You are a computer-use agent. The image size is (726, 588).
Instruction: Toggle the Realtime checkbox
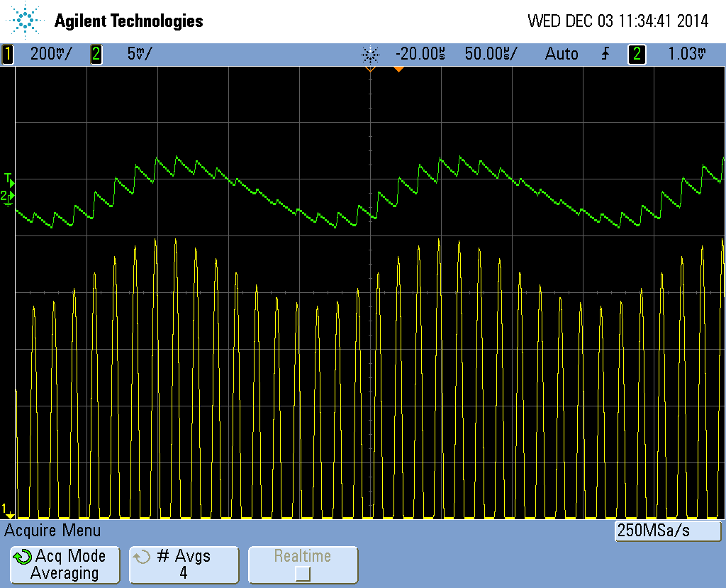click(x=302, y=573)
